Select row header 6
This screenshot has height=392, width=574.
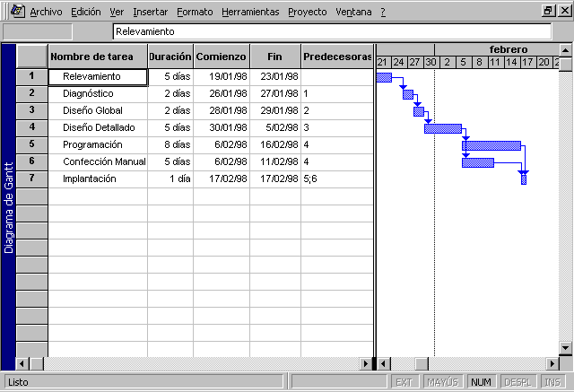32,161
